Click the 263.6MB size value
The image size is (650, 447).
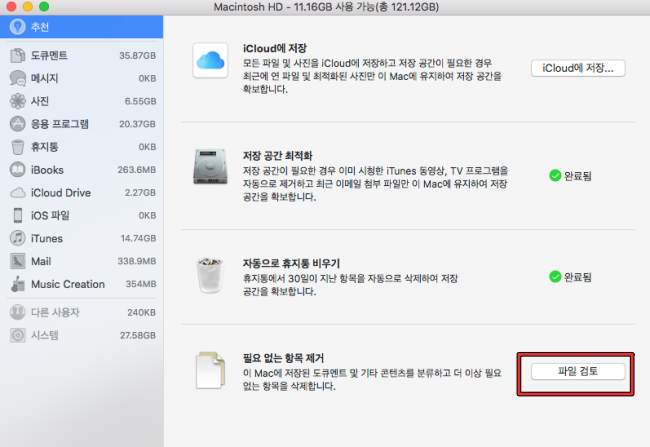[x=136, y=170]
